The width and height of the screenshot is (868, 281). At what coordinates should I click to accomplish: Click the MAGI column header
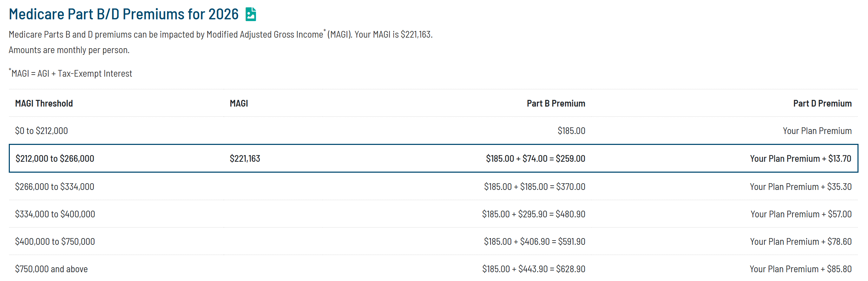[239, 103]
